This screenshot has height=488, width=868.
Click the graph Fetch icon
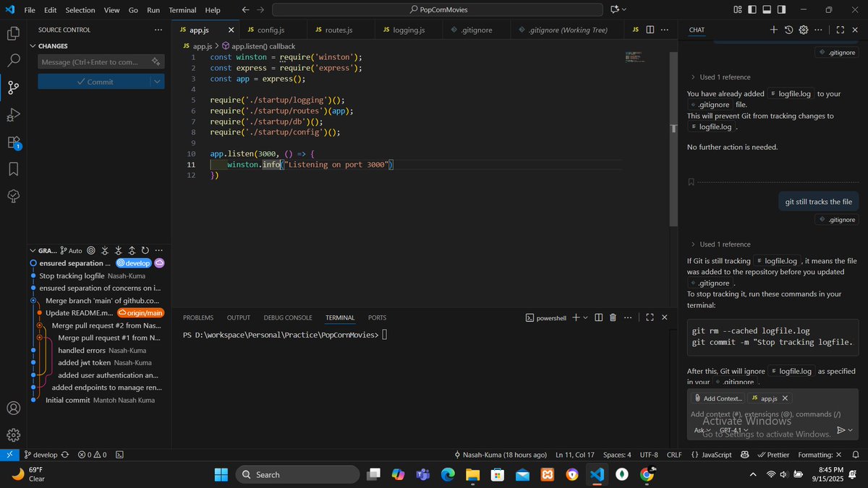coord(106,250)
